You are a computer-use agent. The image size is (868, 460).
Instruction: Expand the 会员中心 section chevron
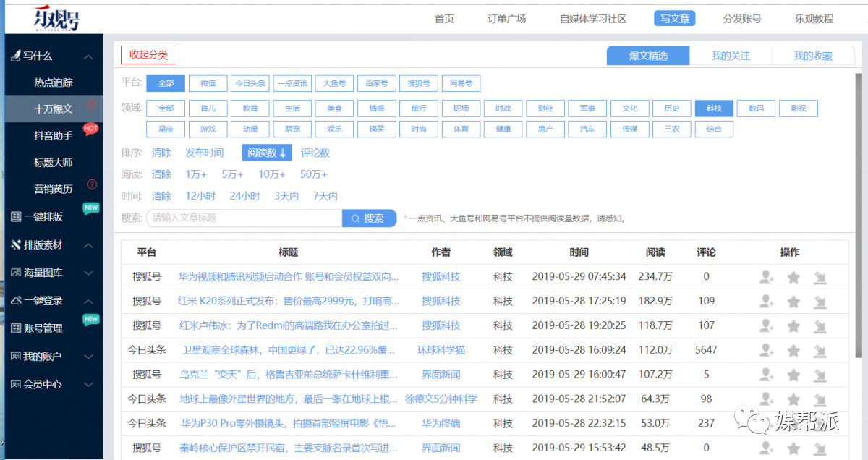click(88, 384)
